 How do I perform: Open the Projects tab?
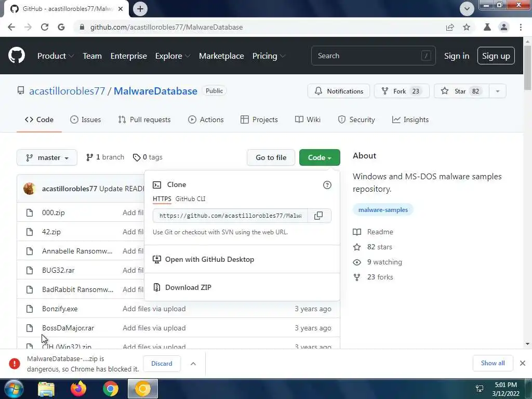pyautogui.click(x=259, y=120)
